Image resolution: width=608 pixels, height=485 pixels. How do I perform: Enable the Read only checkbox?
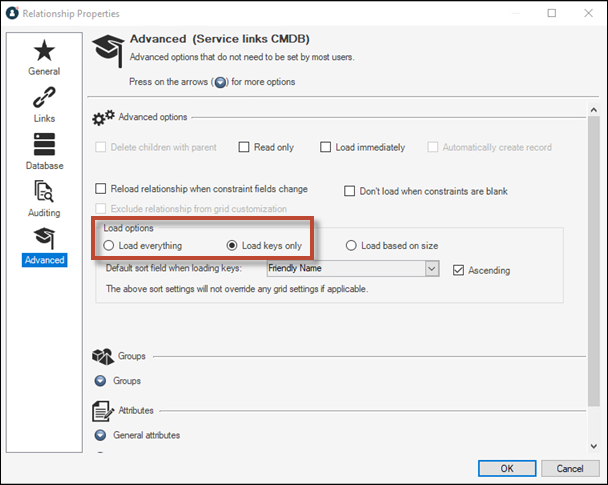[244, 148]
